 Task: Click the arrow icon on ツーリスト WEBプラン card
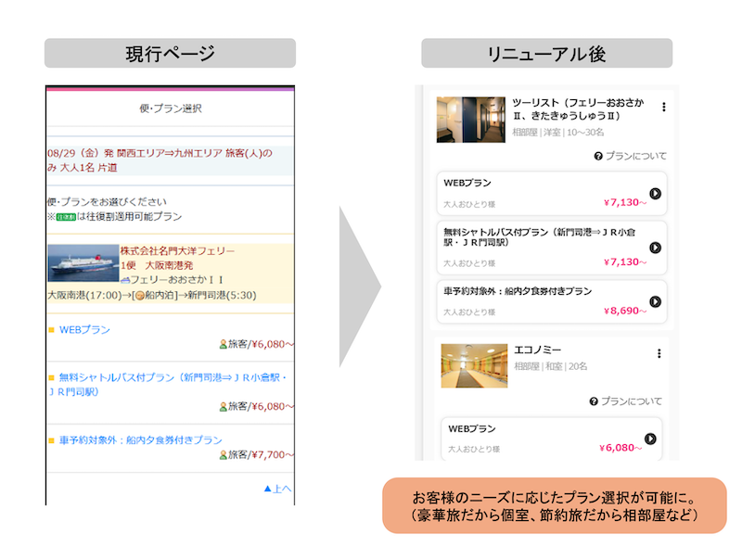[655, 194]
